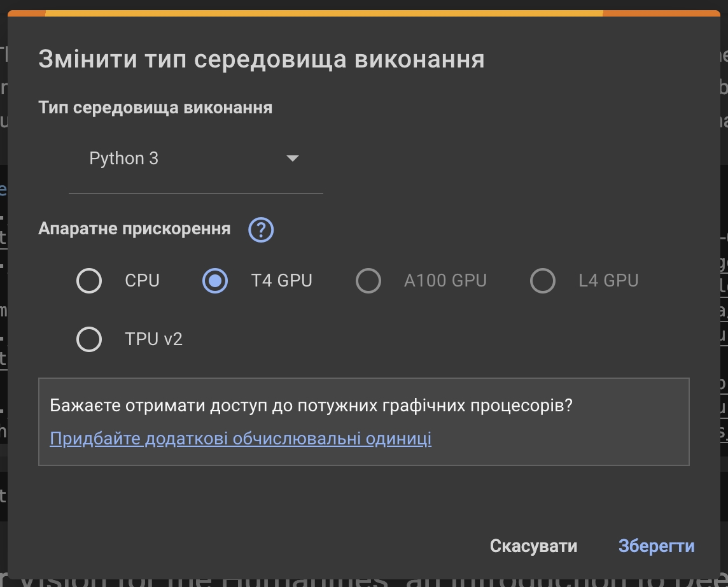Click the "T4 GPU" option label text
This screenshot has width=728, height=587.
[281, 281]
